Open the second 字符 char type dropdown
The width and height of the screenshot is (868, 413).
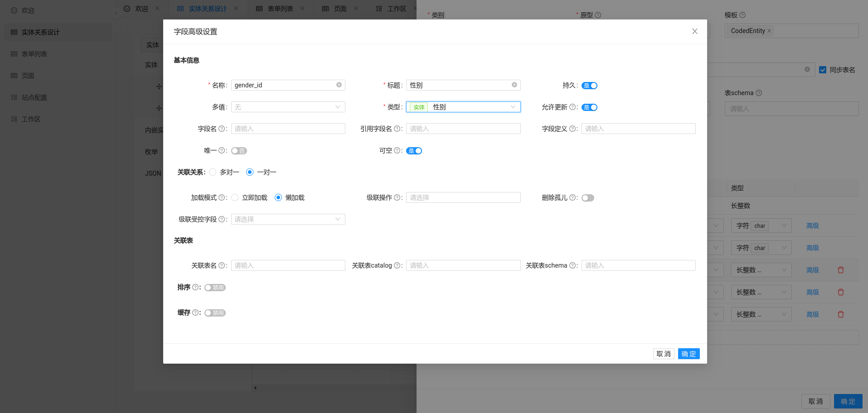[x=761, y=248]
